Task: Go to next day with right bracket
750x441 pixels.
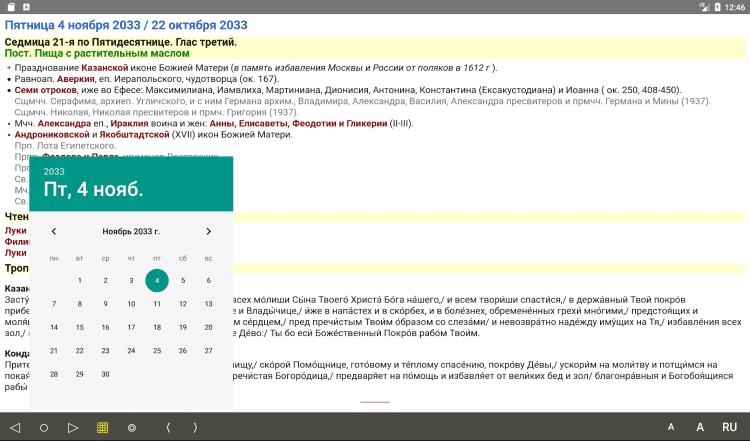Action: (195, 427)
